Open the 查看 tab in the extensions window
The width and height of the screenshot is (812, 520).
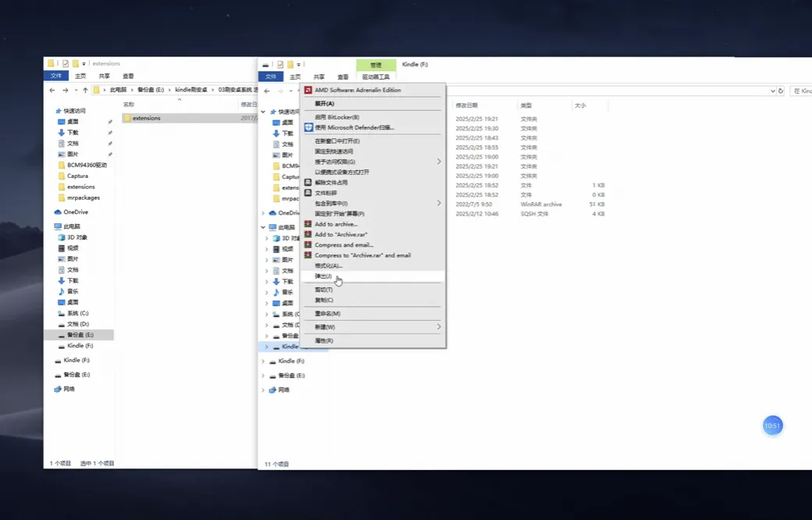coord(128,77)
